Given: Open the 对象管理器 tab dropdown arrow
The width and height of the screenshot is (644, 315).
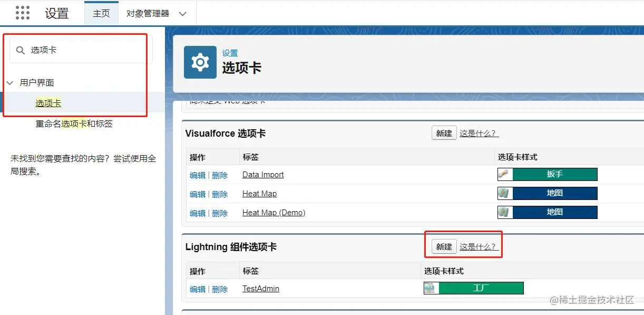Looking at the screenshot, I should click(x=183, y=14).
